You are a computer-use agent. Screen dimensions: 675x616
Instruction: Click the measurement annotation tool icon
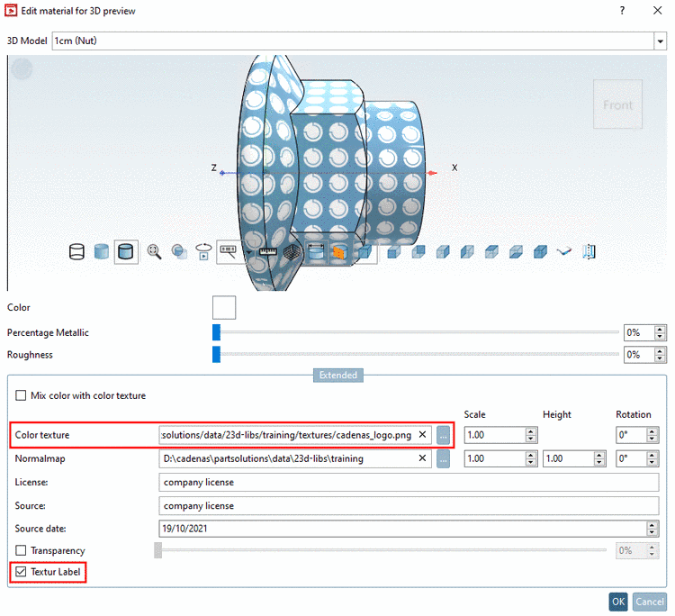[x=229, y=251]
